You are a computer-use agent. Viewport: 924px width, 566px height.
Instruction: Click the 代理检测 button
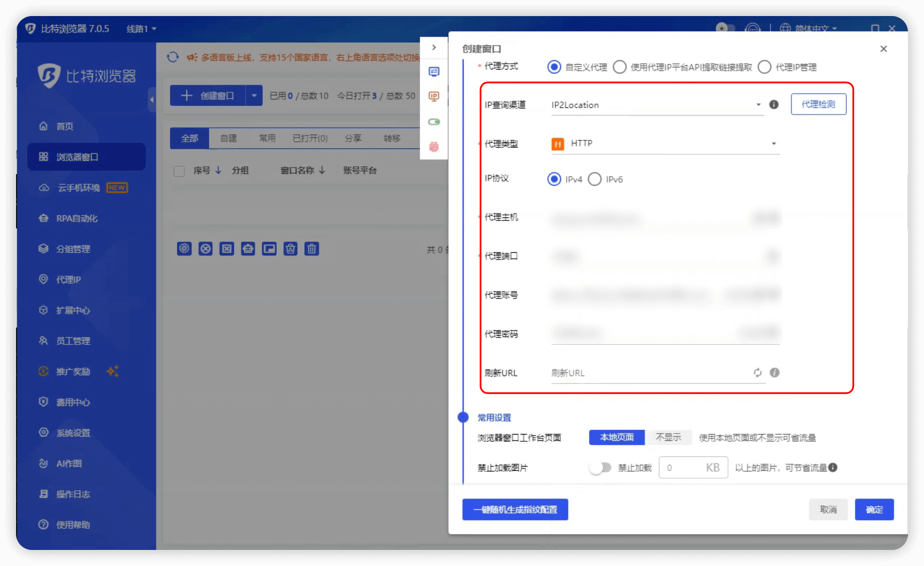pos(818,104)
